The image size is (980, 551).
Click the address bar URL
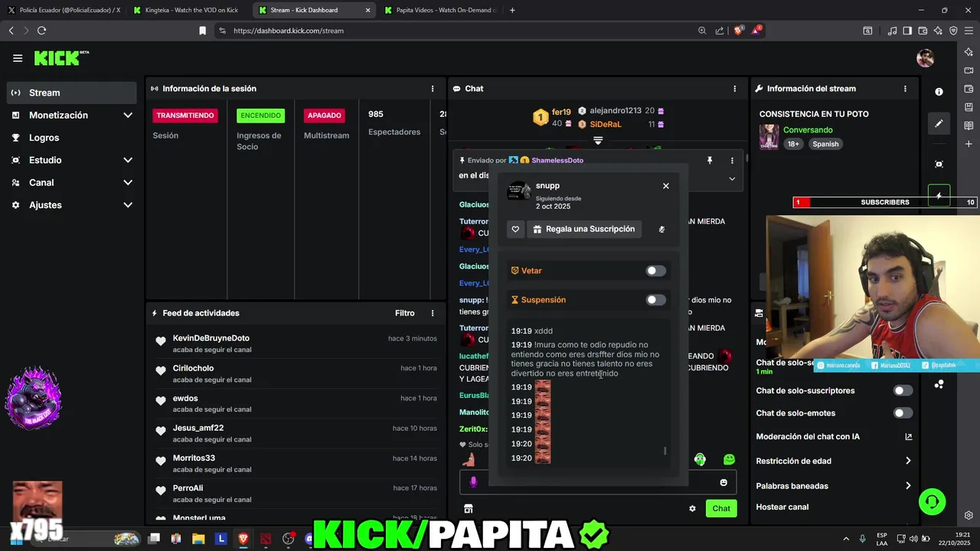pyautogui.click(x=289, y=31)
